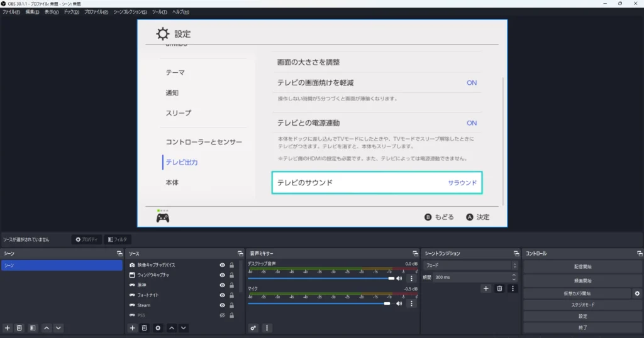
Task: Open the ファイル menu
Action: [x=11, y=12]
